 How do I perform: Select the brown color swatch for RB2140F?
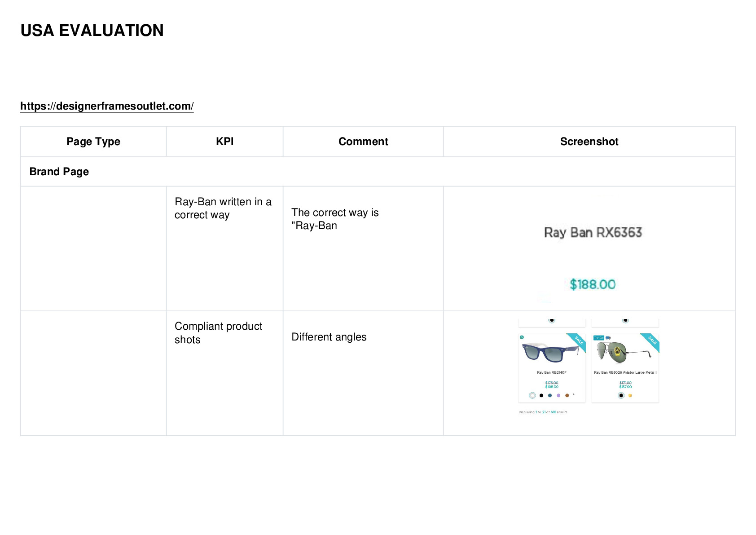[567, 395]
